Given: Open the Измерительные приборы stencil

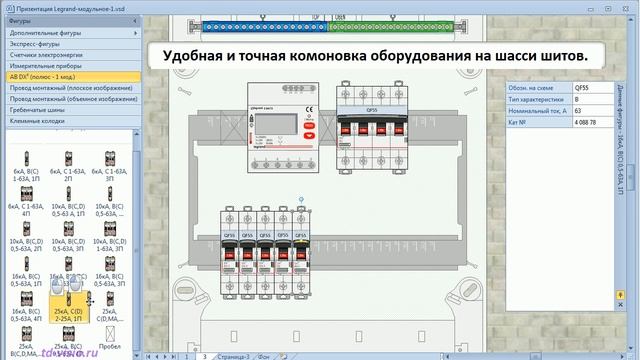Looking at the screenshot, I should [73, 66].
